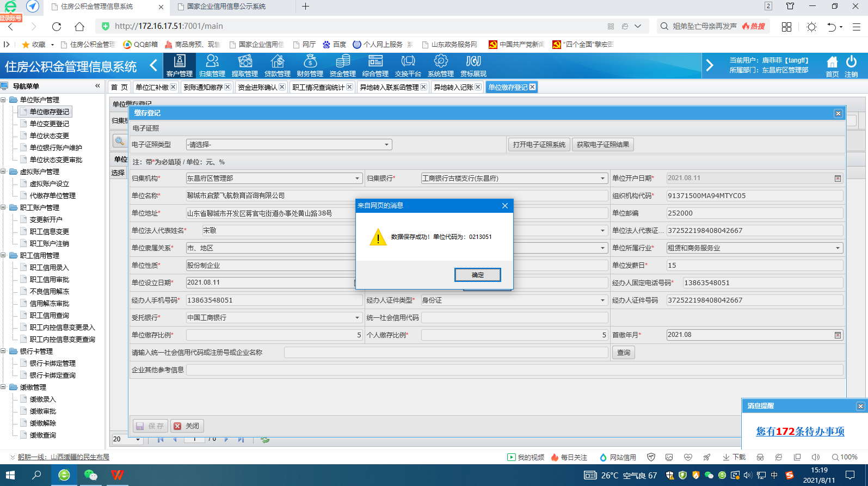This screenshot has width=868, height=486.
Task: Click the 企业其他参考信息 input field
Action: [514, 370]
